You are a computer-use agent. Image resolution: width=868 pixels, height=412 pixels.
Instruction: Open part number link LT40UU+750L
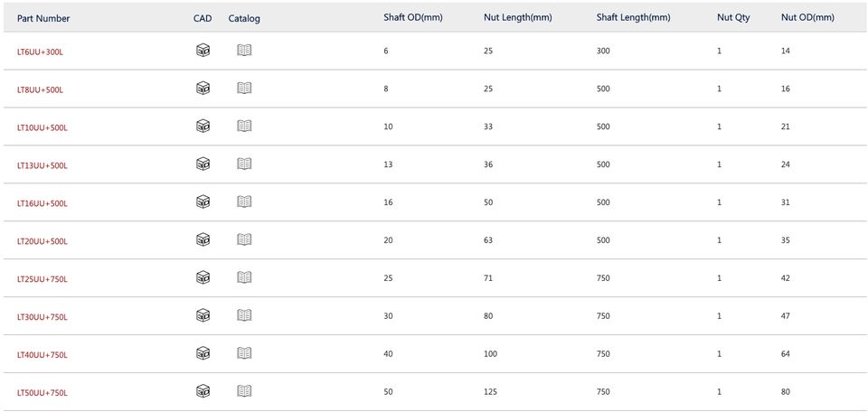tap(42, 355)
